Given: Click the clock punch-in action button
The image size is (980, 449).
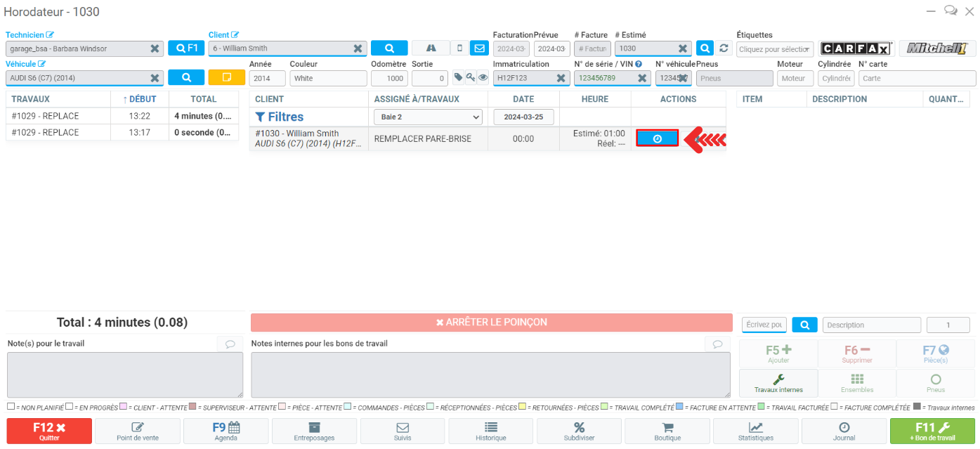Looking at the screenshot, I should pyautogui.click(x=657, y=139).
